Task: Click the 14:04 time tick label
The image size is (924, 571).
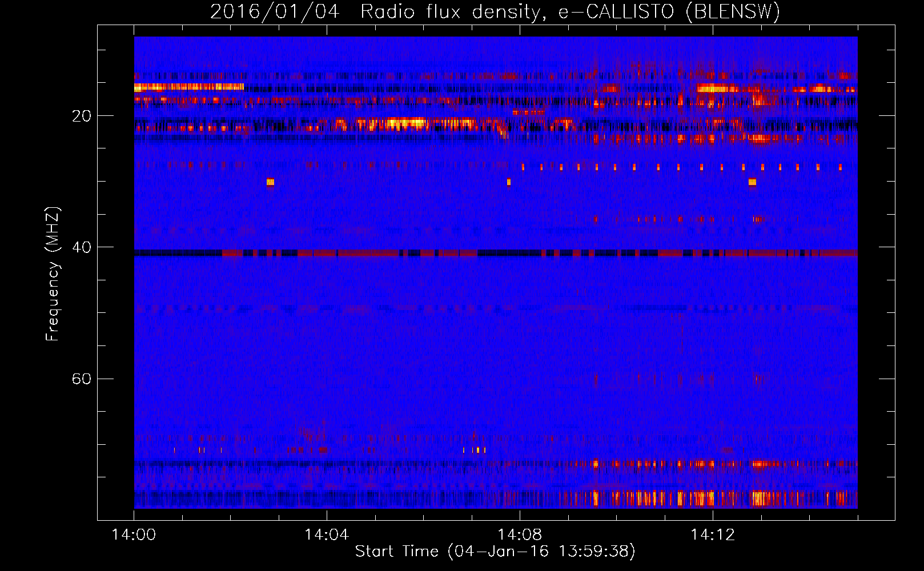Action: pyautogui.click(x=326, y=535)
